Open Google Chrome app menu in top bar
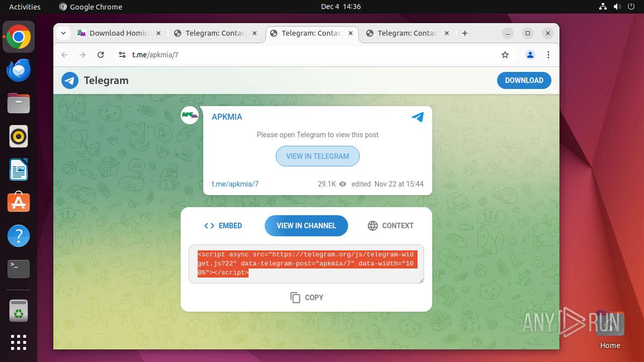The image size is (644, 362). [91, 7]
